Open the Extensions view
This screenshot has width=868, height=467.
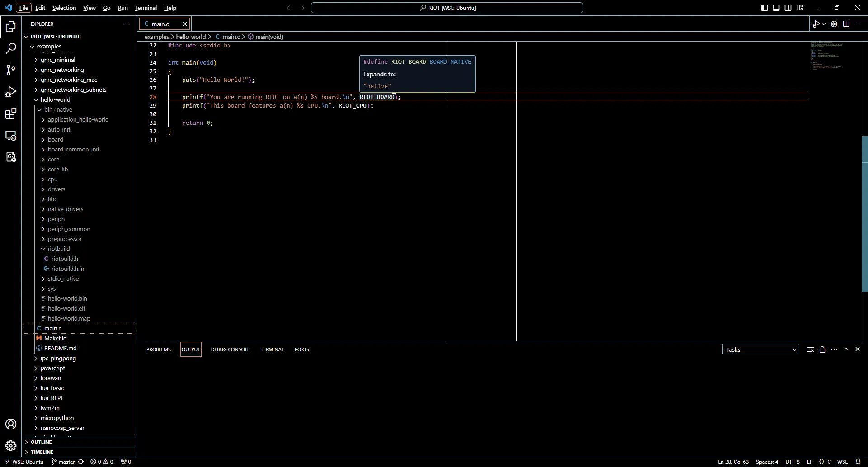tap(11, 114)
